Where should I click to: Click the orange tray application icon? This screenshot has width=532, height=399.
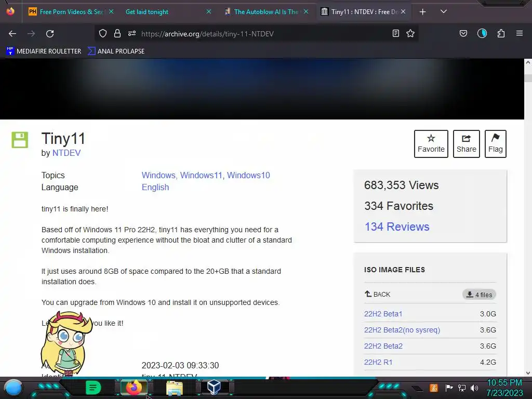tap(434, 388)
